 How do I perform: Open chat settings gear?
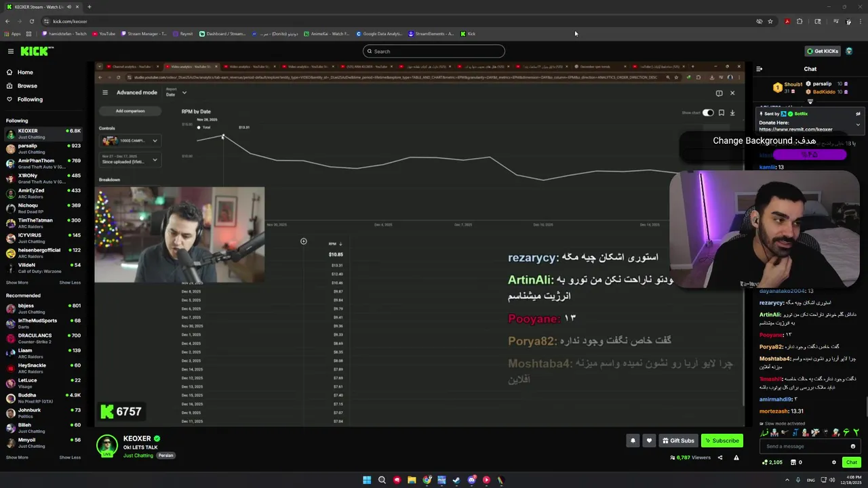pos(834,462)
